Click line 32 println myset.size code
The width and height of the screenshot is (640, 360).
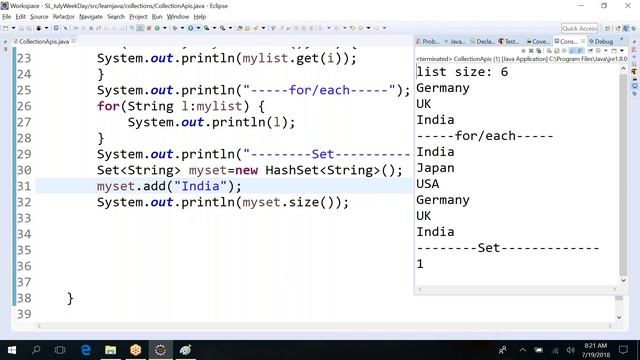[222, 202]
